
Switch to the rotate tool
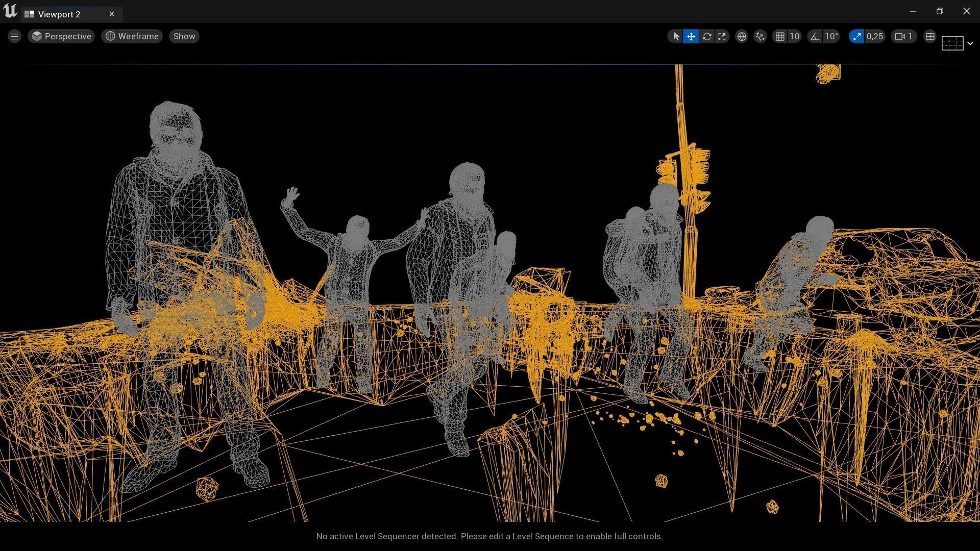pos(707,36)
